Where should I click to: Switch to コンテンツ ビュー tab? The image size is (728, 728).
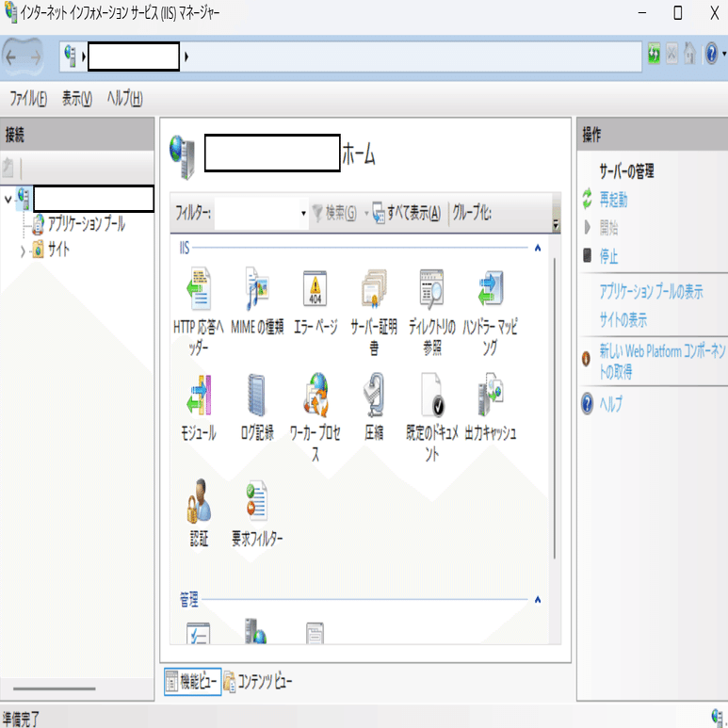tap(259, 682)
